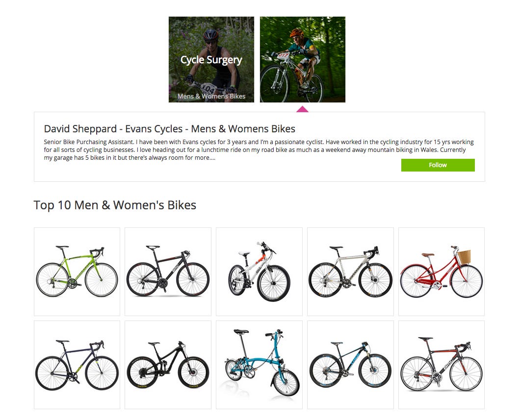520x420 pixels.
Task: Click the wicker basket on the red bike
Action: [x=464, y=256]
